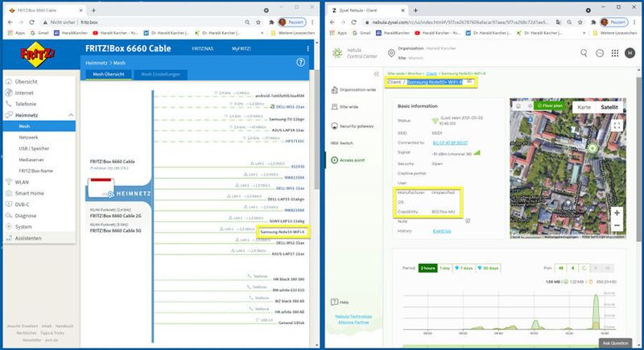Reload the Nebula browser page
The image size is (644, 350).
(353, 23)
